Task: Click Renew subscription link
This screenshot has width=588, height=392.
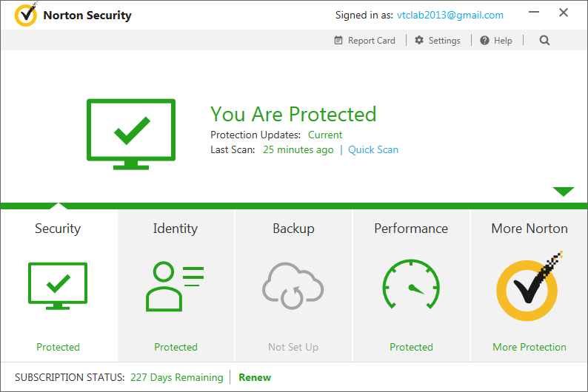Action: (x=255, y=377)
